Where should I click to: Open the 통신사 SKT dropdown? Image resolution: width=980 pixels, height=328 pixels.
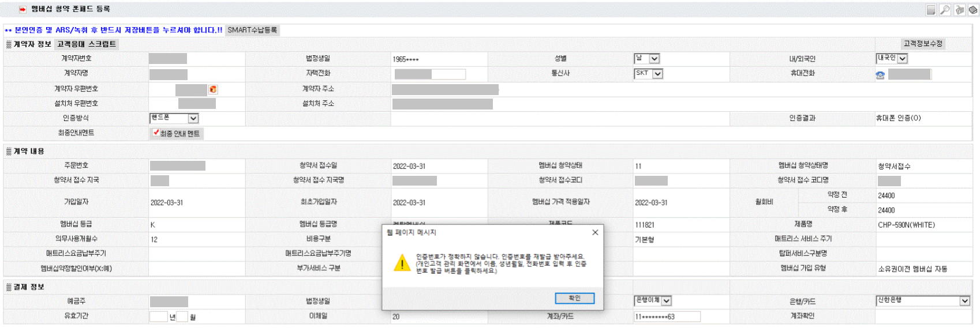coord(649,74)
